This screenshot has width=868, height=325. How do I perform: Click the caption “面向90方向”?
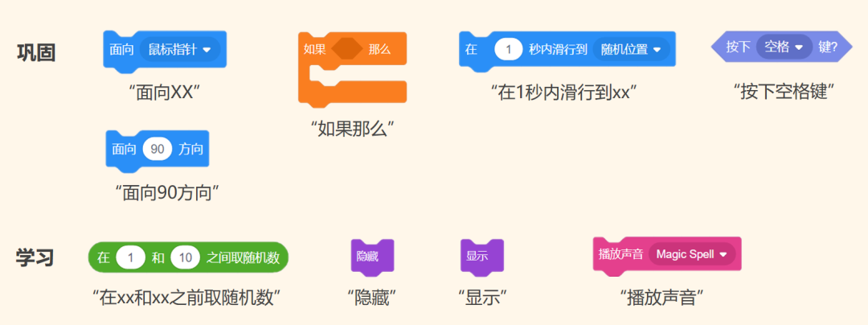point(168,191)
